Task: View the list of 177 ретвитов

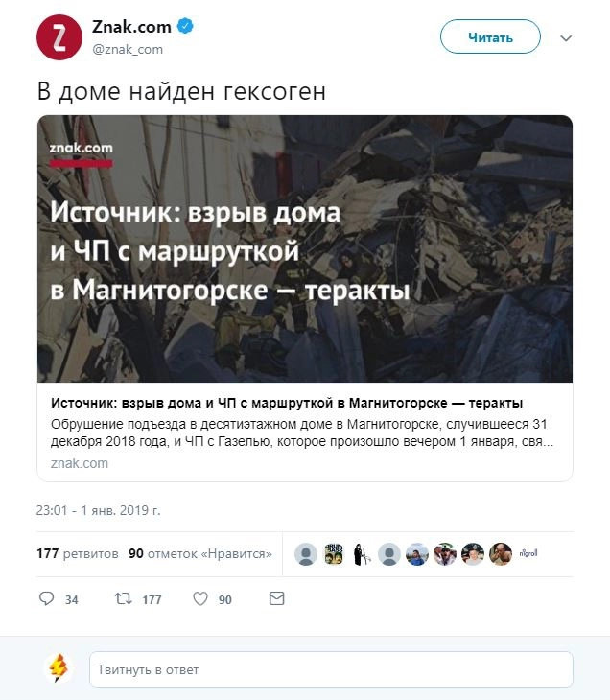Action: pos(78,553)
